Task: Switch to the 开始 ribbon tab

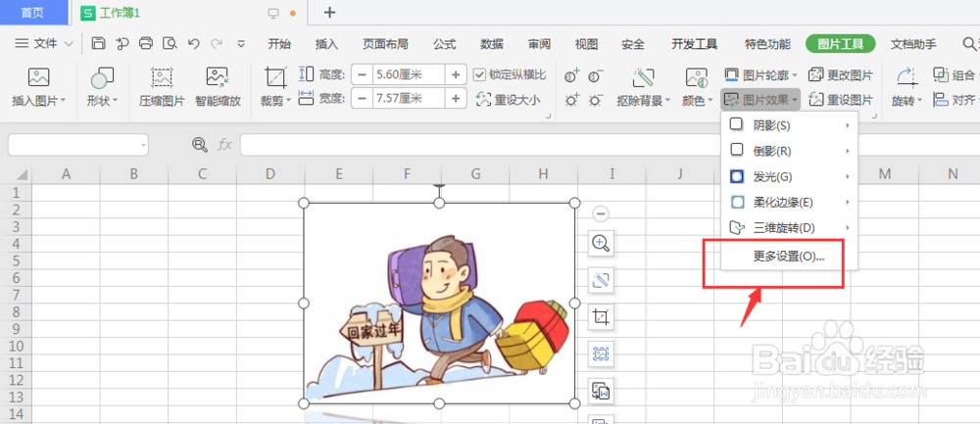Action: (x=279, y=44)
